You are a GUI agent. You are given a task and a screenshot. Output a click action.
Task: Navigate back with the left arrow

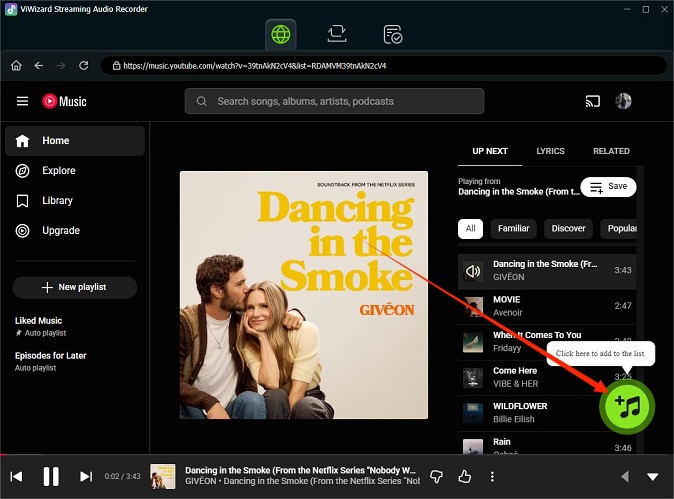click(39, 66)
